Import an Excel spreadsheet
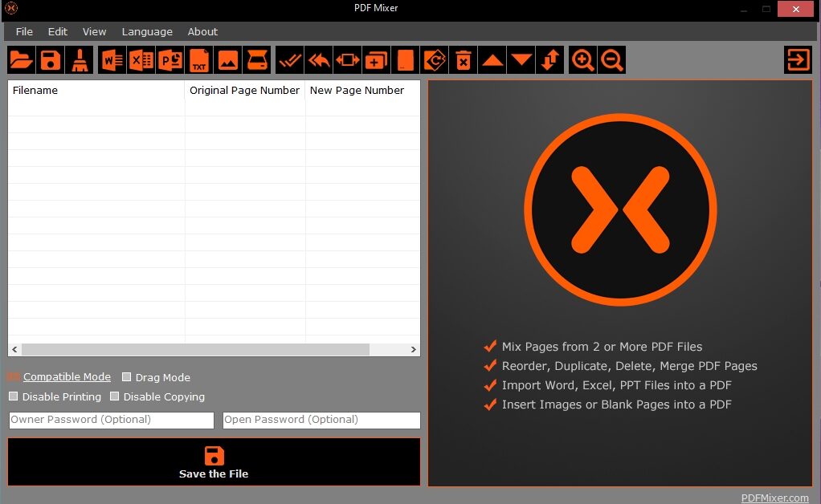Viewport: 821px width, 504px height. (x=140, y=59)
